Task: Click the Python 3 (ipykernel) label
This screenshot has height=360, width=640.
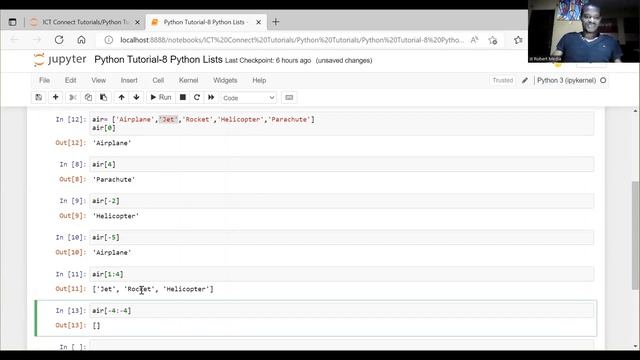Action: 566,80
